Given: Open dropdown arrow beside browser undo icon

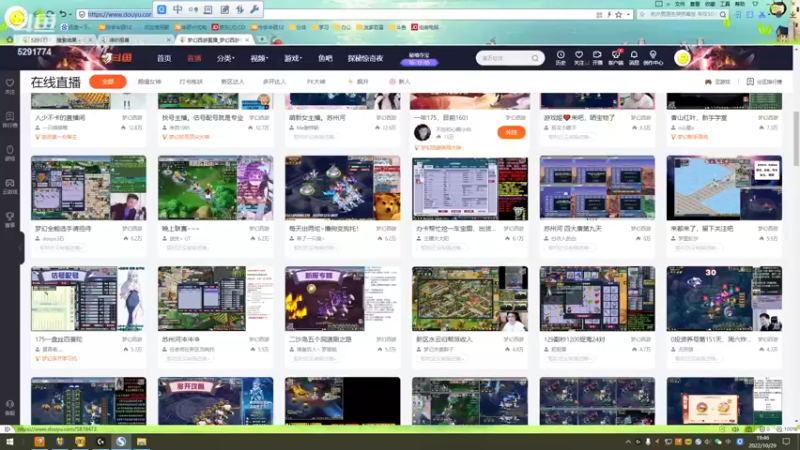Looking at the screenshot, I should click(x=70, y=15).
